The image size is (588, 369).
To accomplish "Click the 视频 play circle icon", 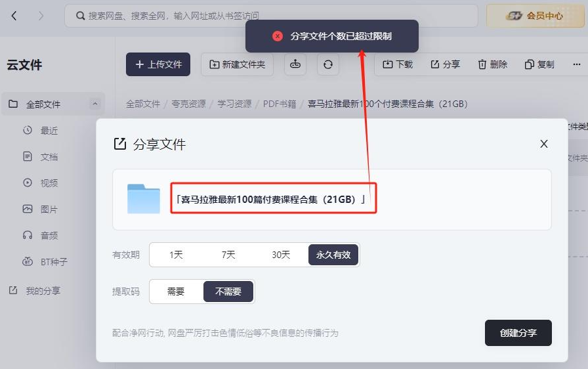I will click(x=28, y=183).
